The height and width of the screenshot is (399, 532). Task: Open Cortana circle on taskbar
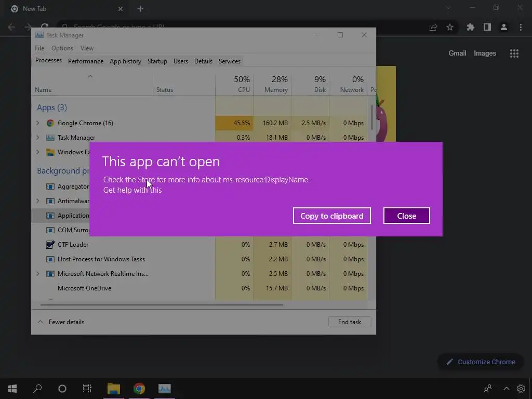pyautogui.click(x=62, y=389)
